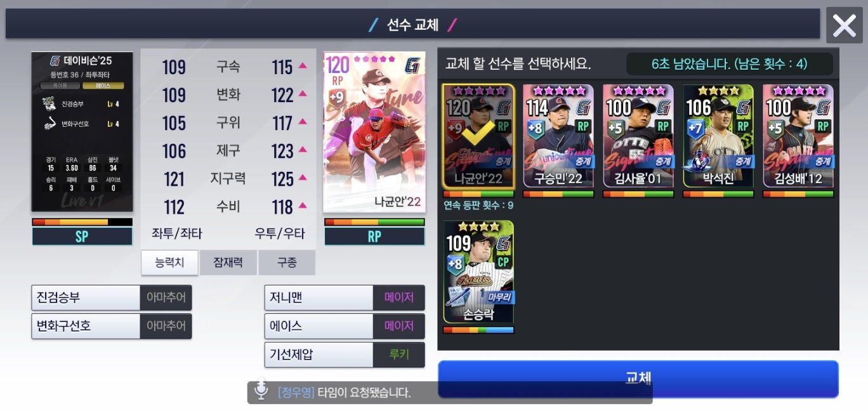Open the 구종 tab
Viewport: 868px width, 411px height.
pos(287,263)
